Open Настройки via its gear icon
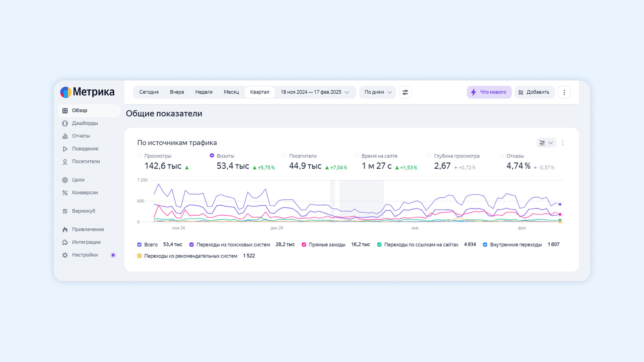Viewport: 644px width, 362px height. click(x=65, y=255)
